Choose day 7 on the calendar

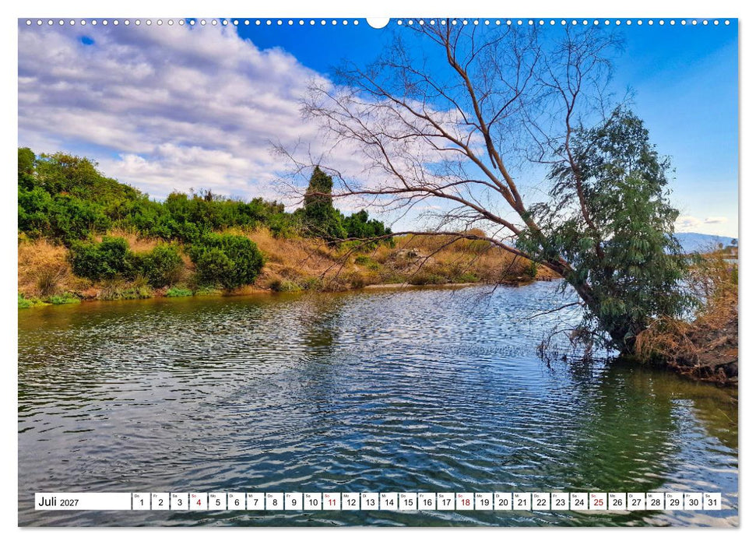[255, 501]
